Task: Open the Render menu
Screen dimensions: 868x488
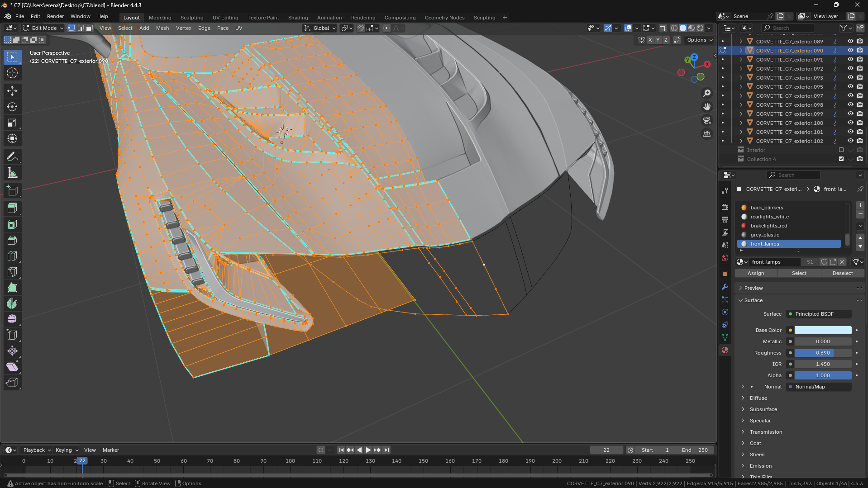Action: pos(55,16)
